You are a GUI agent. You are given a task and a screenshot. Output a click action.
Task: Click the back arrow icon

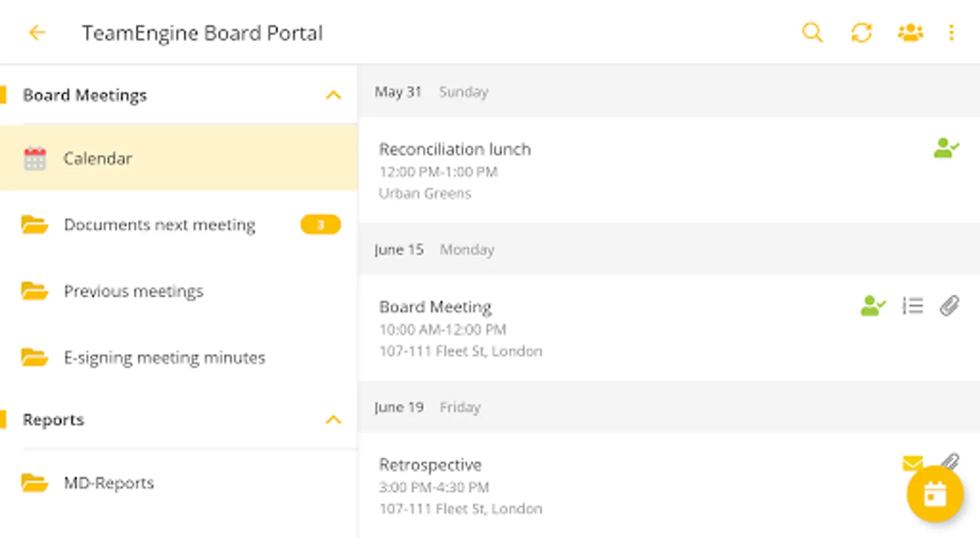click(37, 33)
